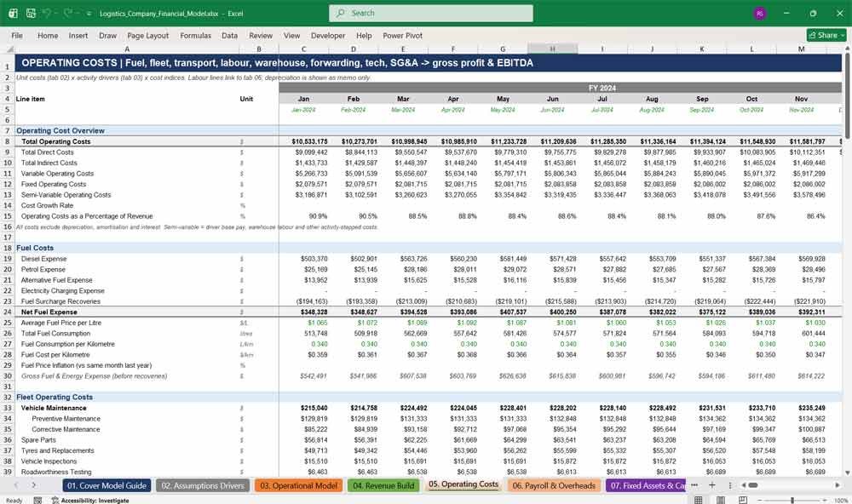Viewport: 852px width, 504px height.
Task: Open the File menu
Action: (17, 35)
